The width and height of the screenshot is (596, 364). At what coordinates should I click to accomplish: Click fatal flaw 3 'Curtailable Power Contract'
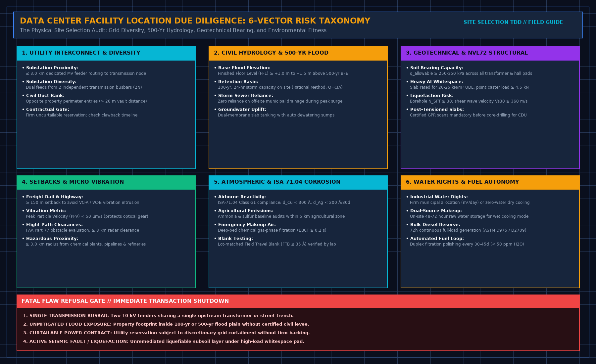[167, 333]
